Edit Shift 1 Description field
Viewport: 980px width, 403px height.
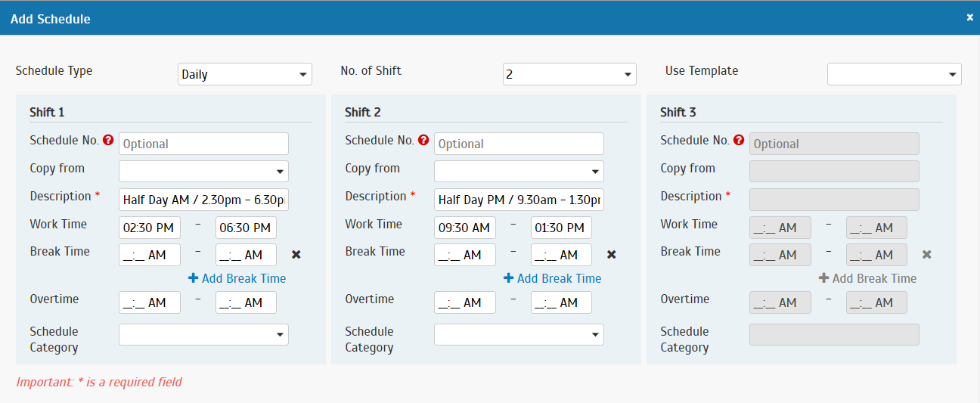coord(203,200)
